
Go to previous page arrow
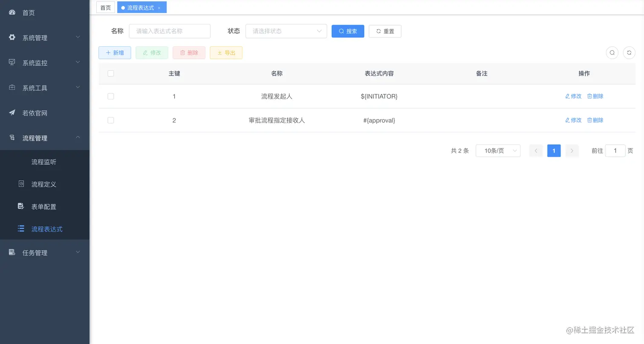pos(536,150)
